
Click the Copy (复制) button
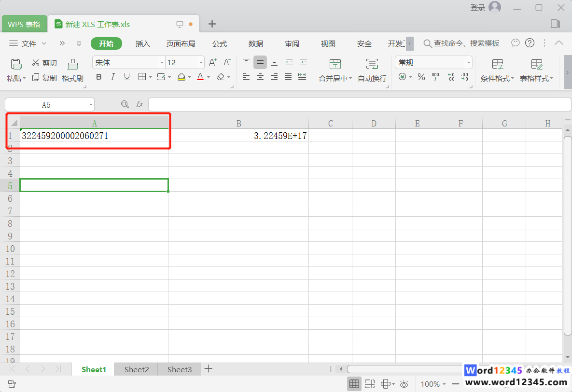click(x=44, y=78)
